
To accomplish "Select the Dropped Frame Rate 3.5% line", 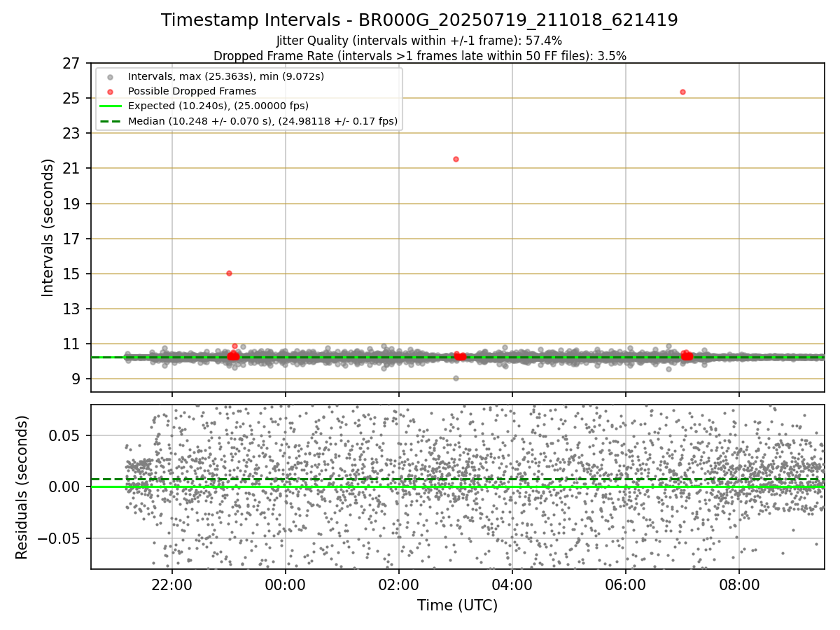I will pos(419,55).
